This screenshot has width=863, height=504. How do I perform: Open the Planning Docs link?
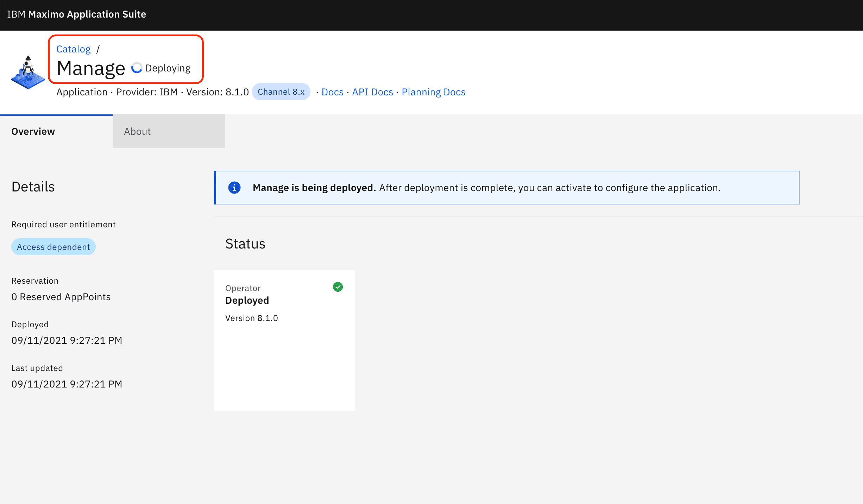434,92
